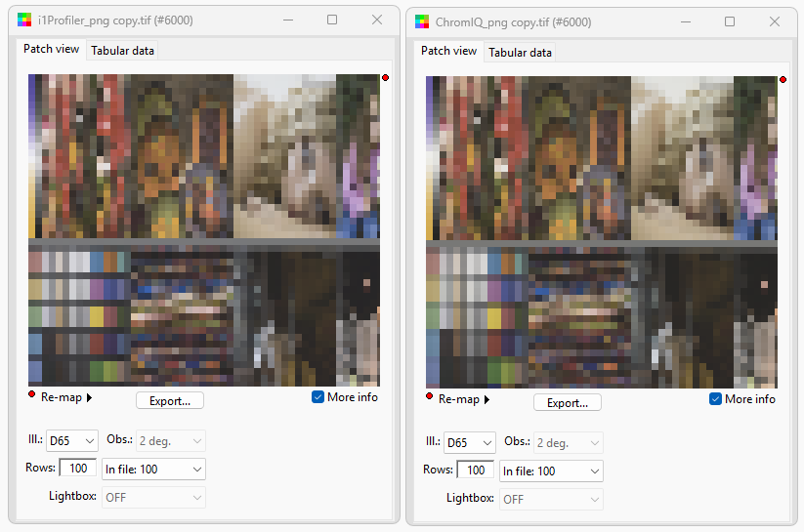Open the D65 illuminant dropdown in i1Profiler window
The height and width of the screenshot is (532, 804).
tap(71, 441)
